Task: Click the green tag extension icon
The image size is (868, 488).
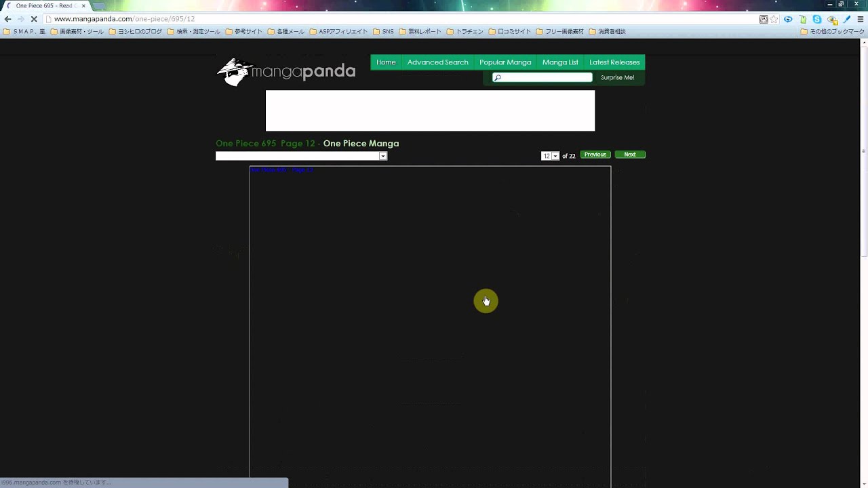Action: (803, 19)
